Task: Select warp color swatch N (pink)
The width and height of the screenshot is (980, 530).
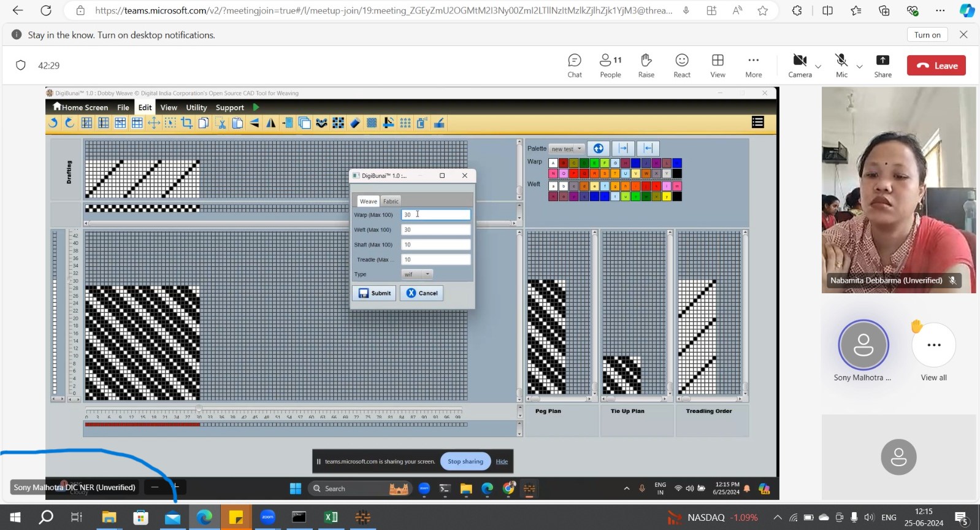Action: [553, 174]
